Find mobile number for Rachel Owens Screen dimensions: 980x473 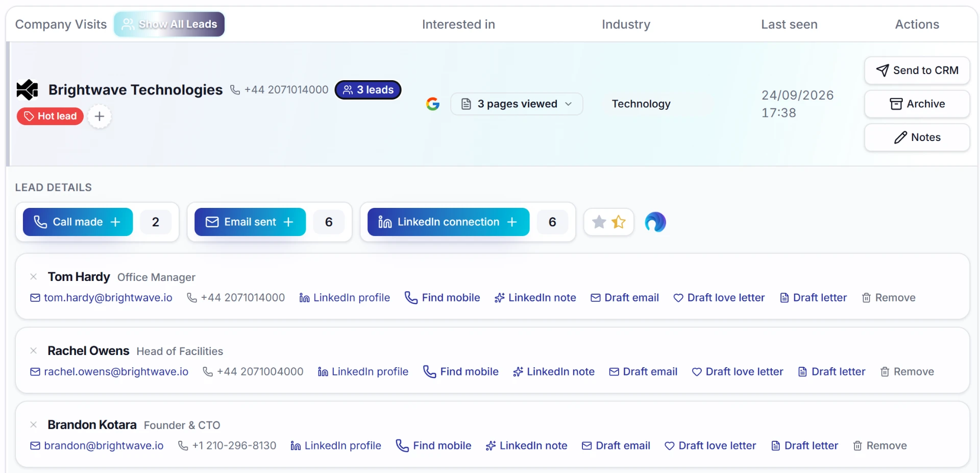[x=461, y=372]
